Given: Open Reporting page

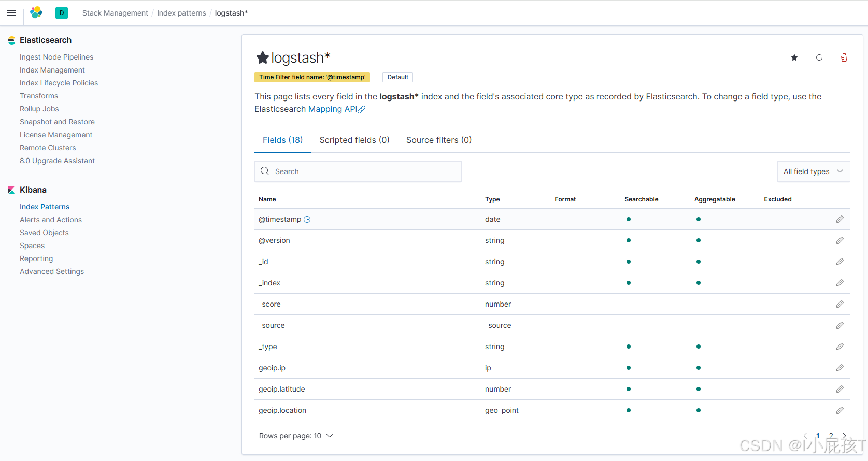Looking at the screenshot, I should click(36, 258).
